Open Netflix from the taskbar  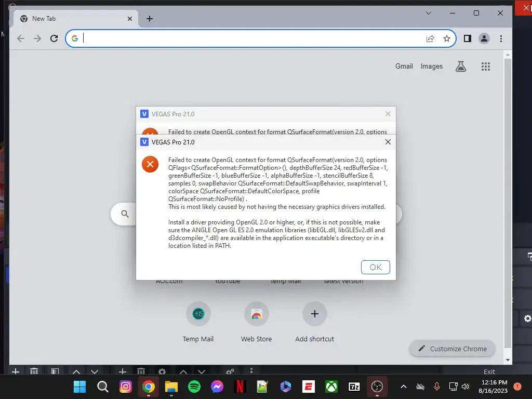coord(240,387)
